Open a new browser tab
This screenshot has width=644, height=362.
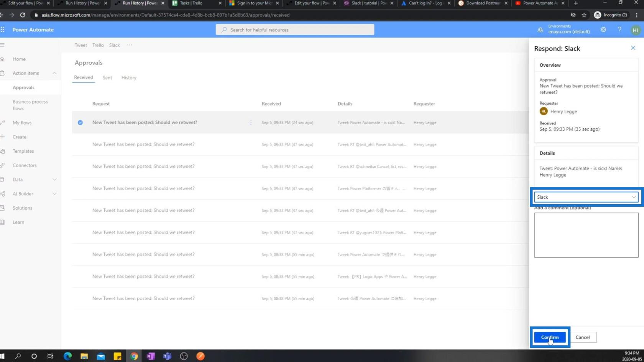576,3
